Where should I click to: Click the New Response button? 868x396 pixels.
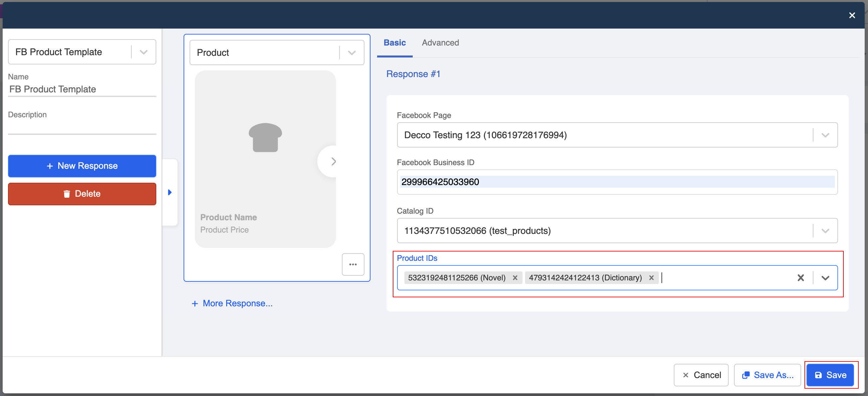coord(82,166)
